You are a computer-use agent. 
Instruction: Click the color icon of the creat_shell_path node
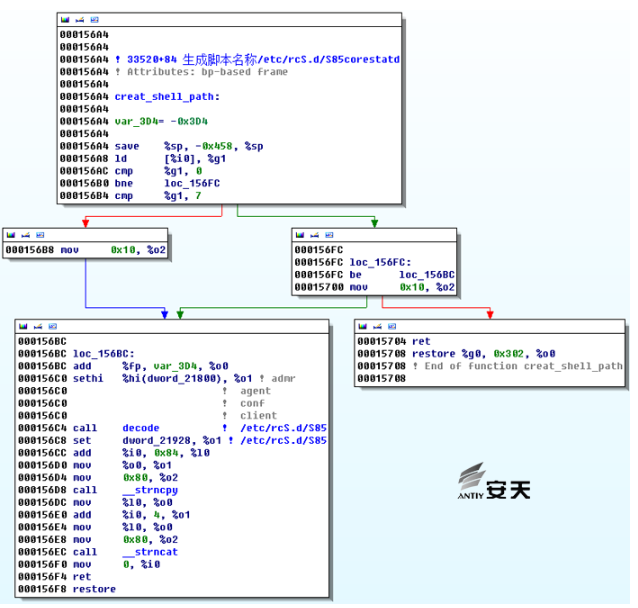(x=65, y=20)
